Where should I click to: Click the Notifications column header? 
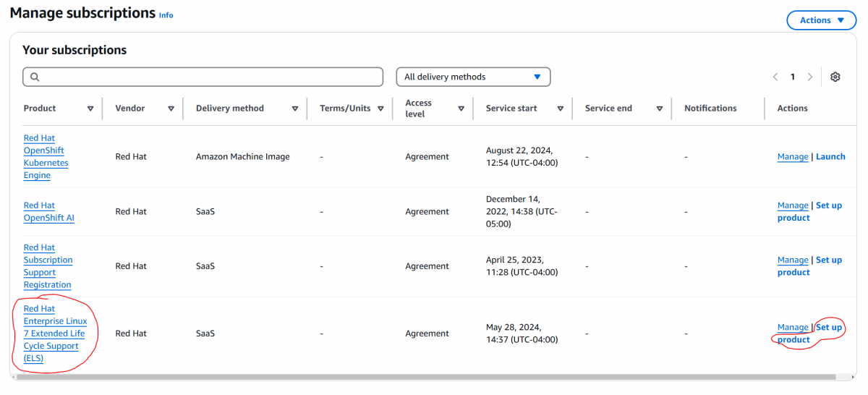tap(710, 109)
